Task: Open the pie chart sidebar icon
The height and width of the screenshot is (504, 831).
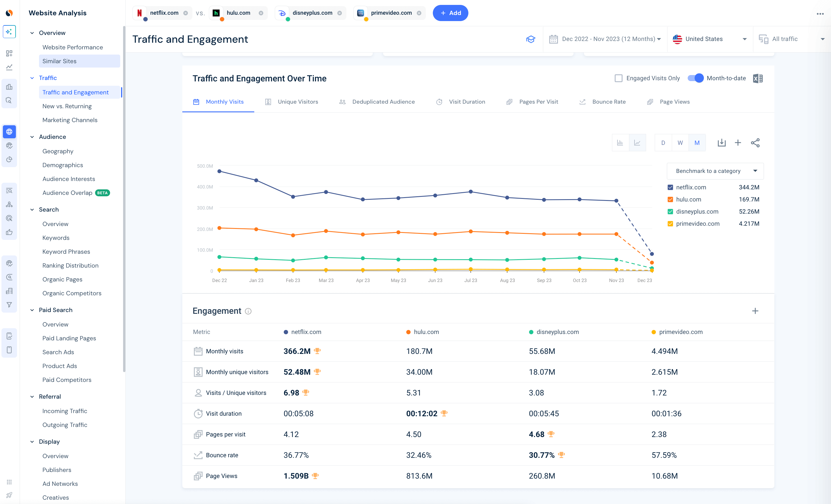Action: pos(9,159)
